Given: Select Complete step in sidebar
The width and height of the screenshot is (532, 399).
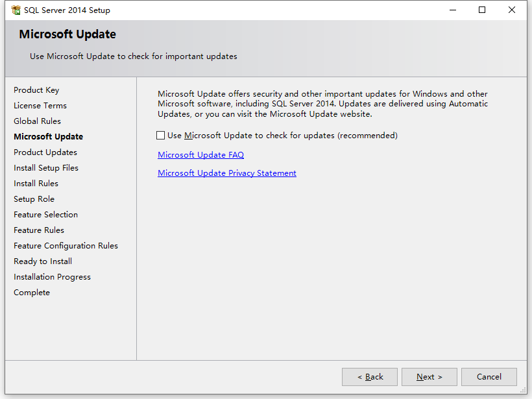Looking at the screenshot, I should point(32,293).
